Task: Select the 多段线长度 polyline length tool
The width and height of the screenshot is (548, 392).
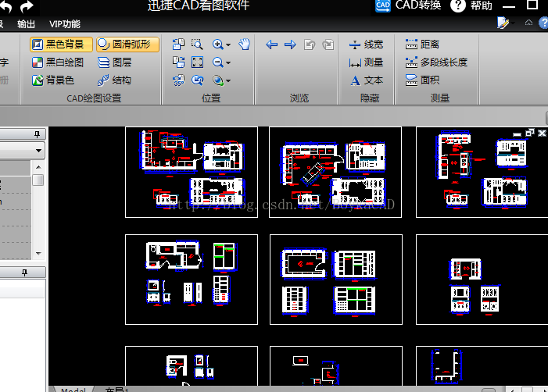Action: pos(436,62)
